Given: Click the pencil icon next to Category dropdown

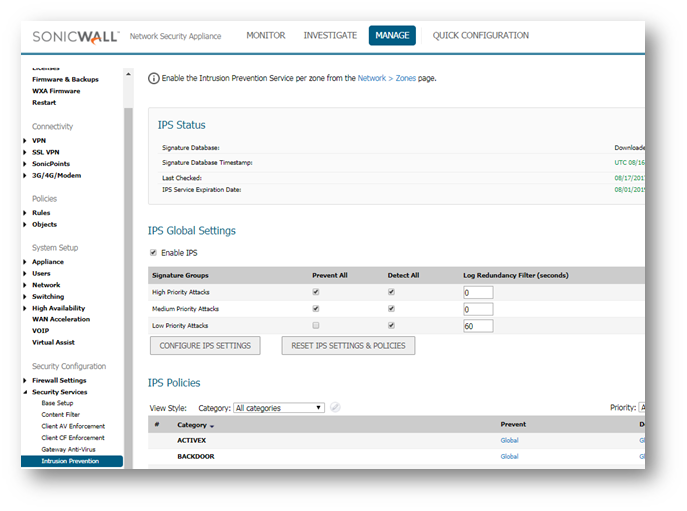Looking at the screenshot, I should (x=335, y=408).
